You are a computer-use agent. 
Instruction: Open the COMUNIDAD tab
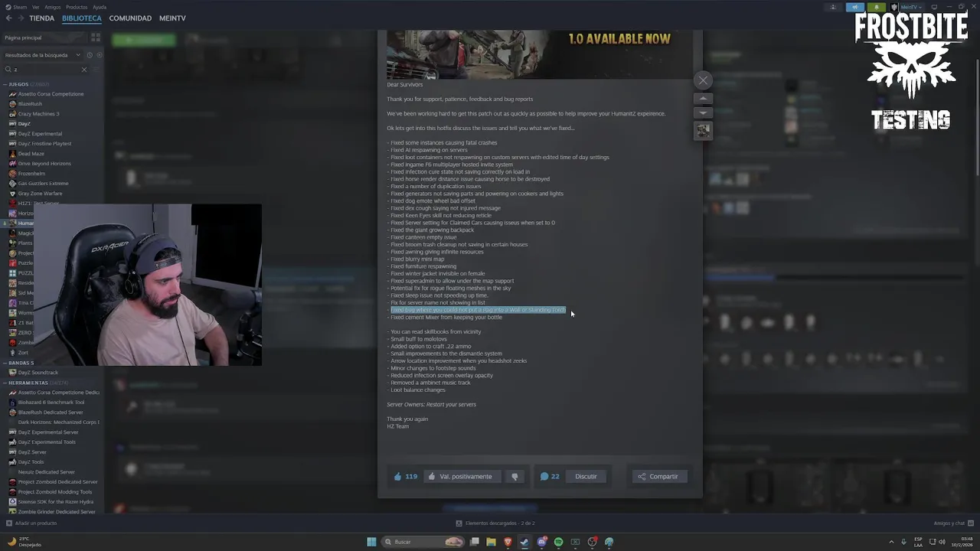130,18
